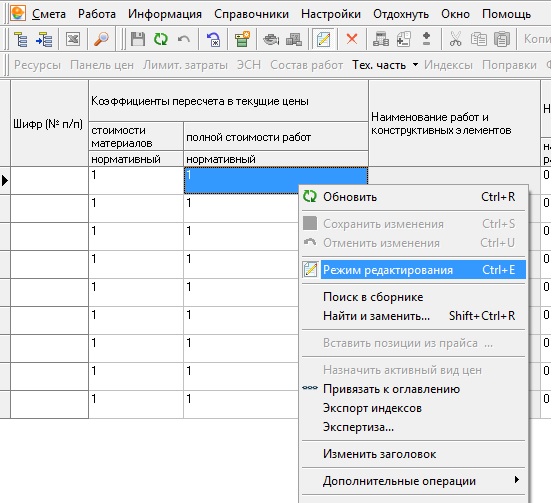Choose Экспертиза... menu entry
The height and width of the screenshot is (503, 552).
tap(414, 427)
